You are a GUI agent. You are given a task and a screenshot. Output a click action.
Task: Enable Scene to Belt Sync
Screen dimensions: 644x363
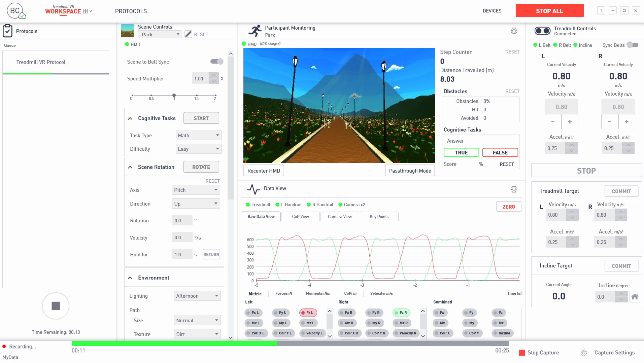217,62
